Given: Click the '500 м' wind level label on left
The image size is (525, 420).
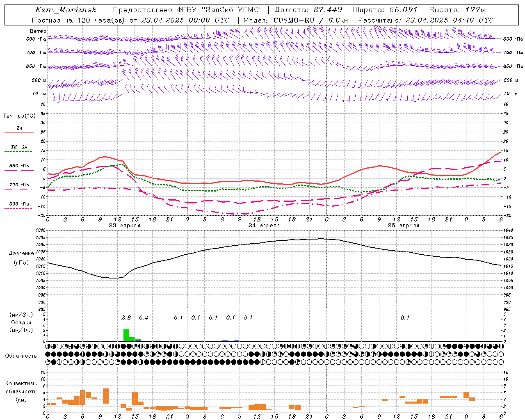Looking at the screenshot, I should pyautogui.click(x=39, y=80).
